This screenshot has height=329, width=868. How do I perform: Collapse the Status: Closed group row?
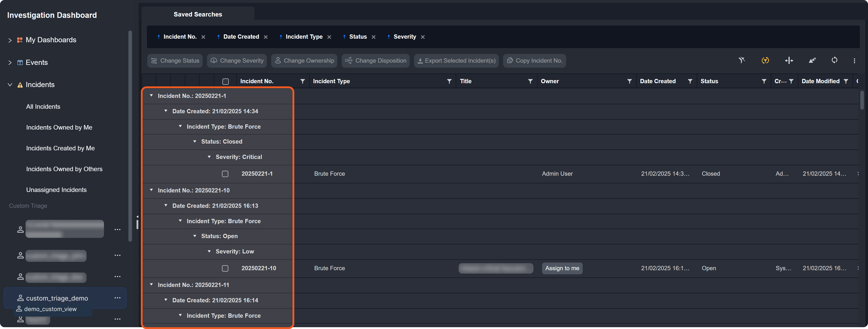coord(195,142)
